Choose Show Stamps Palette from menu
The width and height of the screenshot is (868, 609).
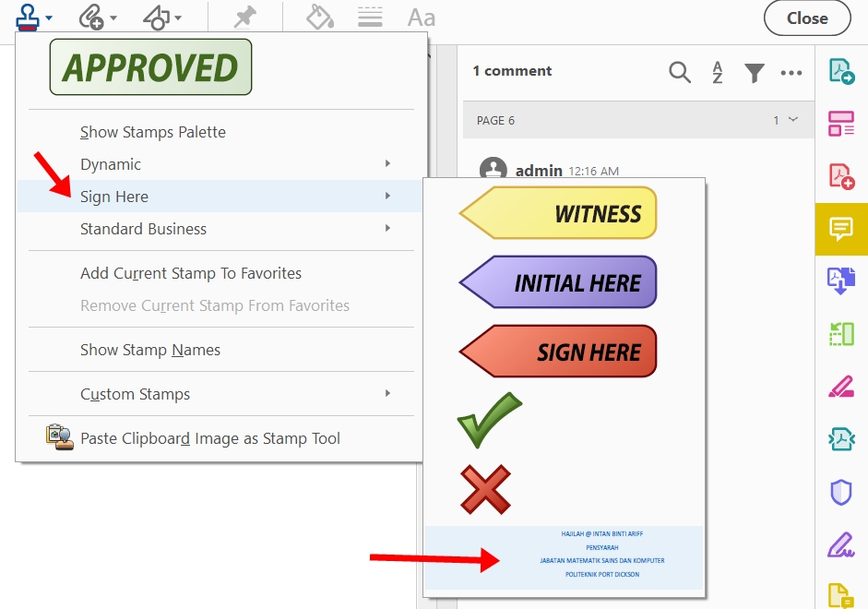tap(153, 132)
